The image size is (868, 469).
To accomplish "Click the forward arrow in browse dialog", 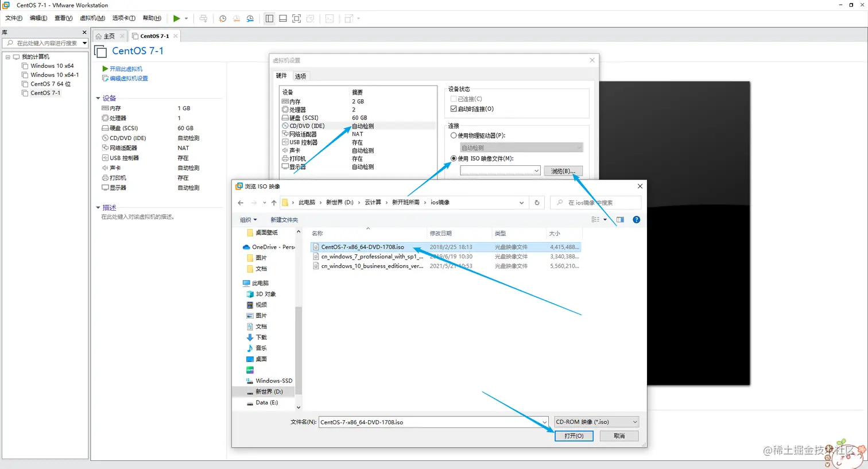I will pos(254,203).
